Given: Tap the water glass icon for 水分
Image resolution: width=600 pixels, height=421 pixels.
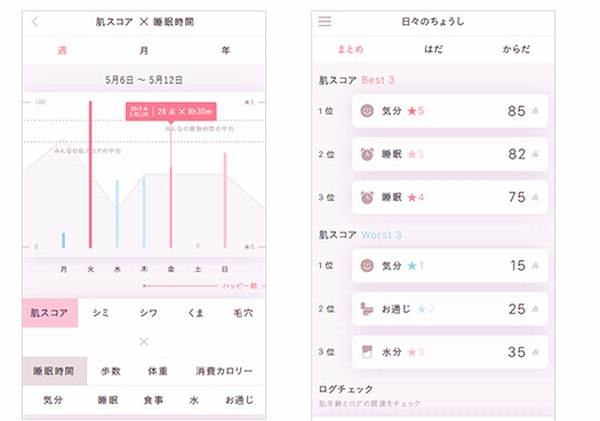Looking at the screenshot, I should pos(366,352).
